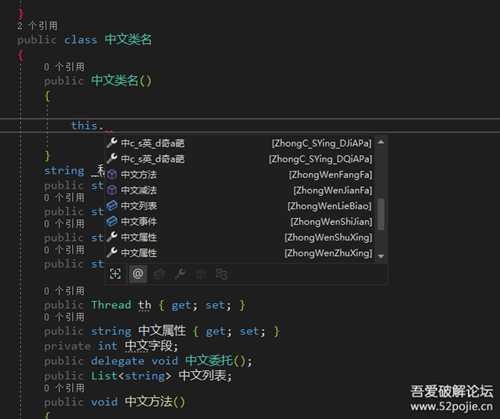The width and height of the screenshot is (500, 419).
Task: Toggle the dimmed filter right after the @ button
Action: click(x=159, y=274)
